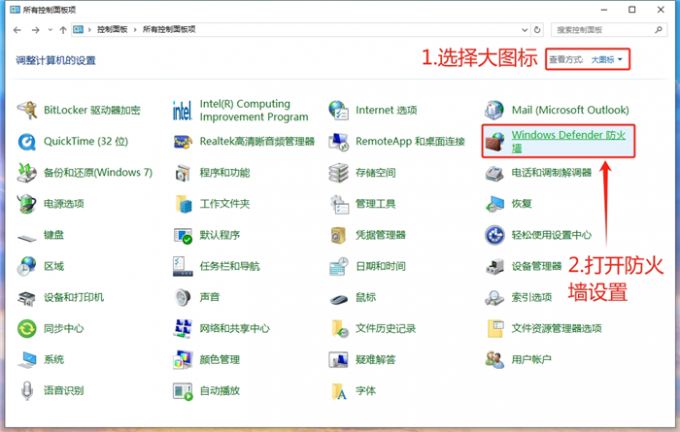
Task: Open the RemoteApp 和桌面连接 icon
Action: coord(338,141)
